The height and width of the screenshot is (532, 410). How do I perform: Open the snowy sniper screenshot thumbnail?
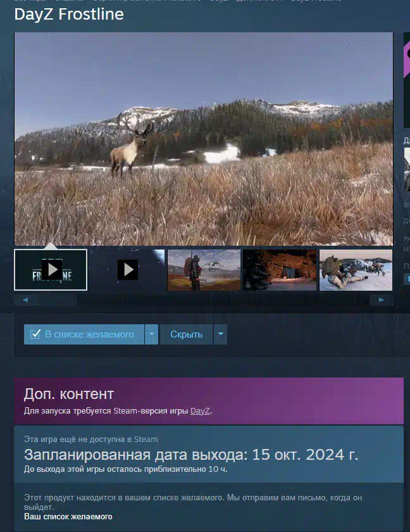click(x=356, y=270)
